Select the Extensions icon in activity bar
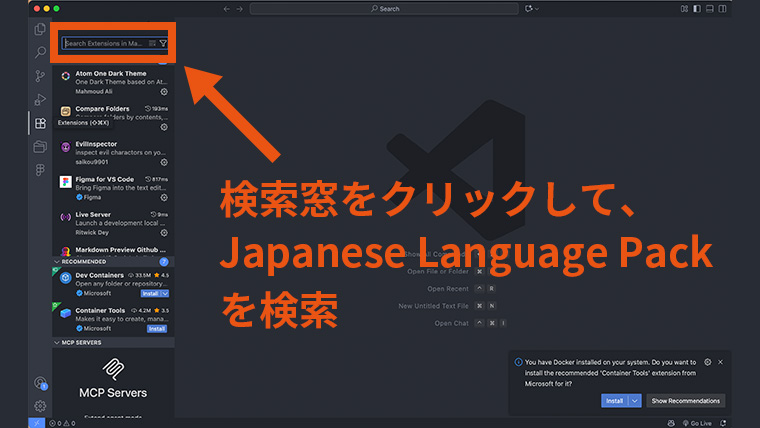Screen dimensions: 760x428 pyautogui.click(x=40, y=123)
